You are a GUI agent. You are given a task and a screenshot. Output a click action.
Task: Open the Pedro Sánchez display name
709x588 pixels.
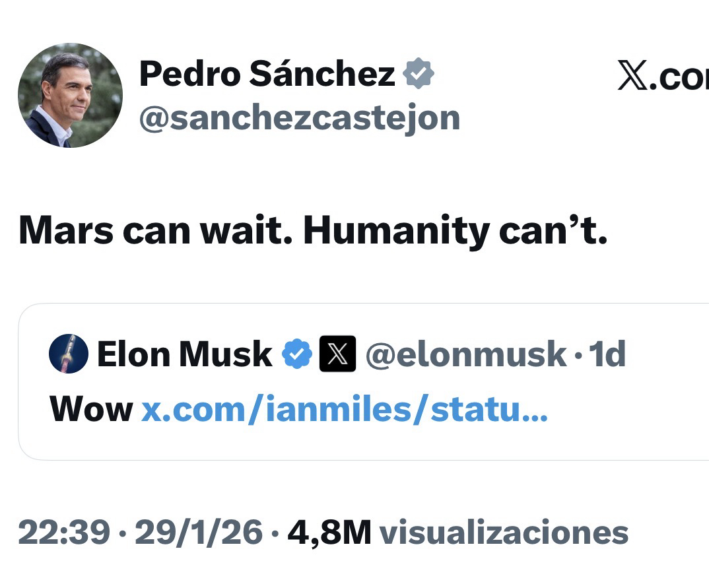[x=267, y=73]
